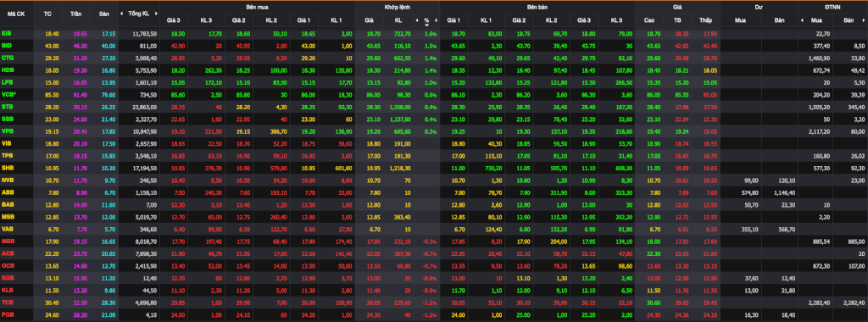Open the SGB stock ticker
The width and height of the screenshot is (868, 322).
(x=7, y=277)
